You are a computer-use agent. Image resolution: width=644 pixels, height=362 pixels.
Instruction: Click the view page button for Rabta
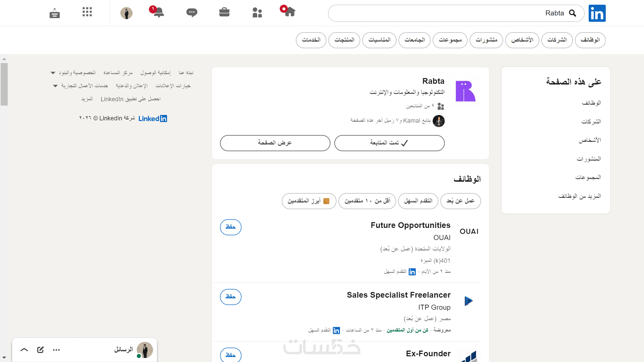(x=275, y=143)
